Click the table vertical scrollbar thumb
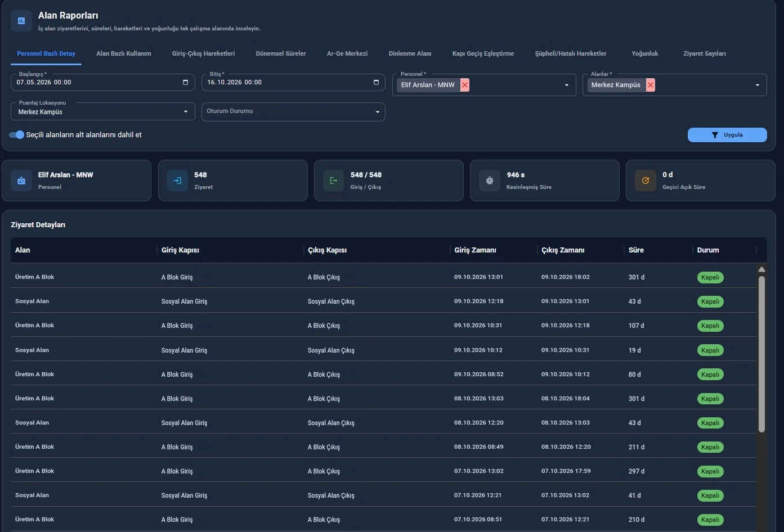The image size is (784, 532). point(761,354)
